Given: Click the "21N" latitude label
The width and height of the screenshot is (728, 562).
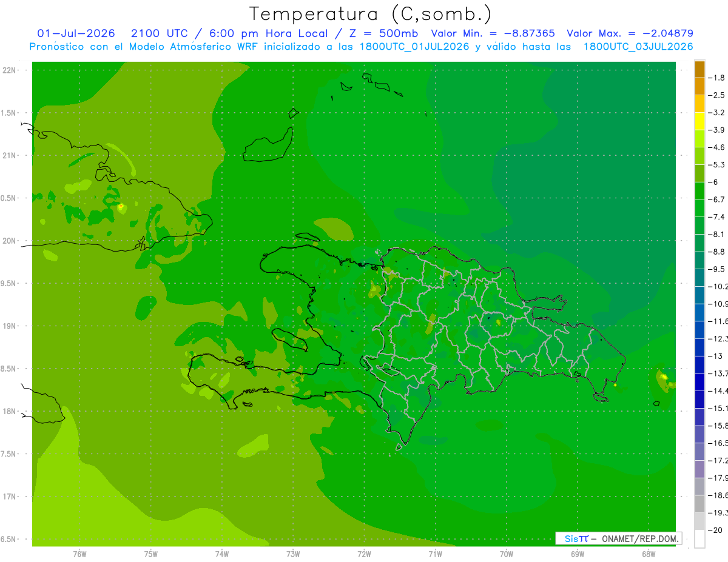Looking at the screenshot, I should coord(8,155).
